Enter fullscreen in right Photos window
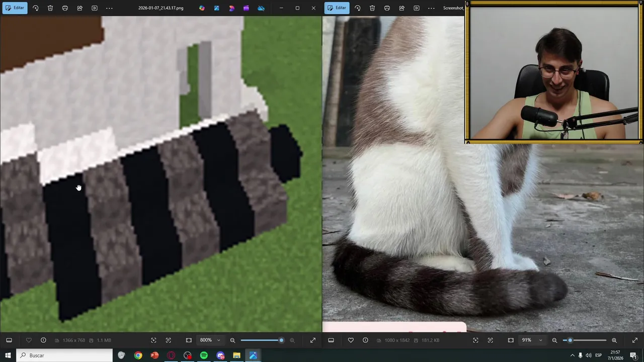Screen dimensions: 644x362 [x=635, y=340]
